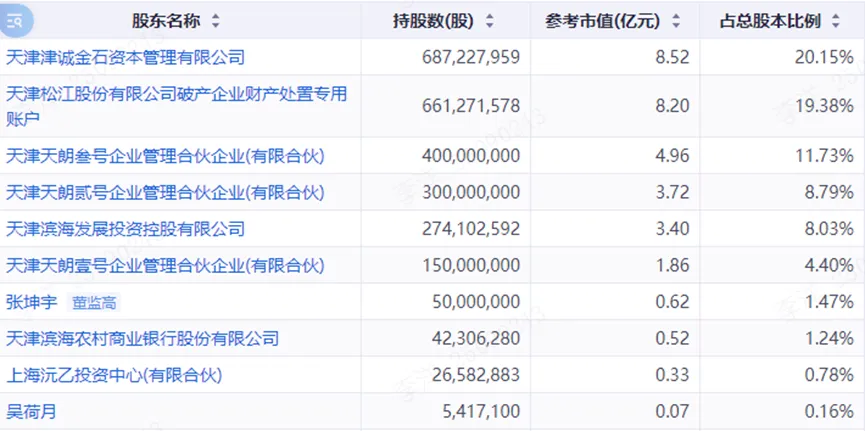The height and width of the screenshot is (431, 865).
Task: Open 天津天朗贰号企业管理合伙企业 link
Action: tap(165, 192)
